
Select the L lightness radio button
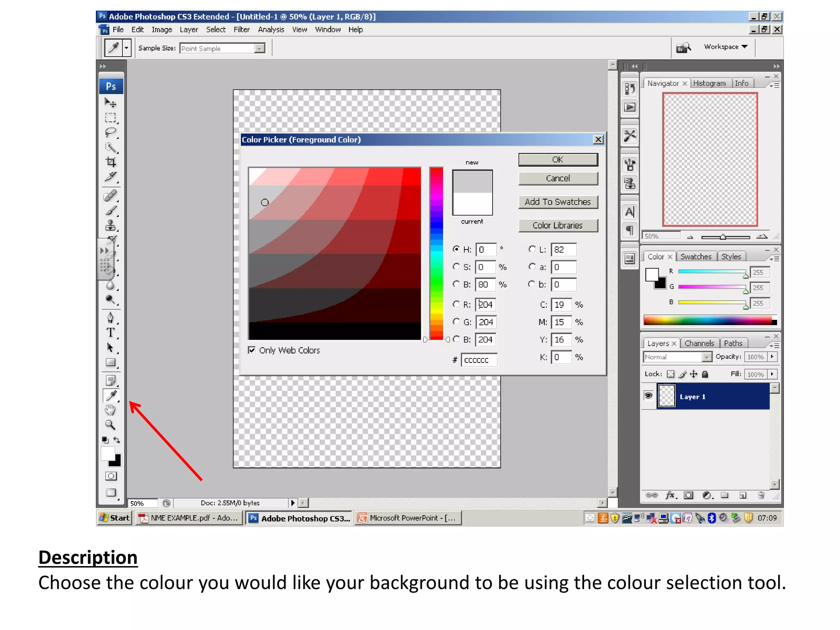(532, 249)
